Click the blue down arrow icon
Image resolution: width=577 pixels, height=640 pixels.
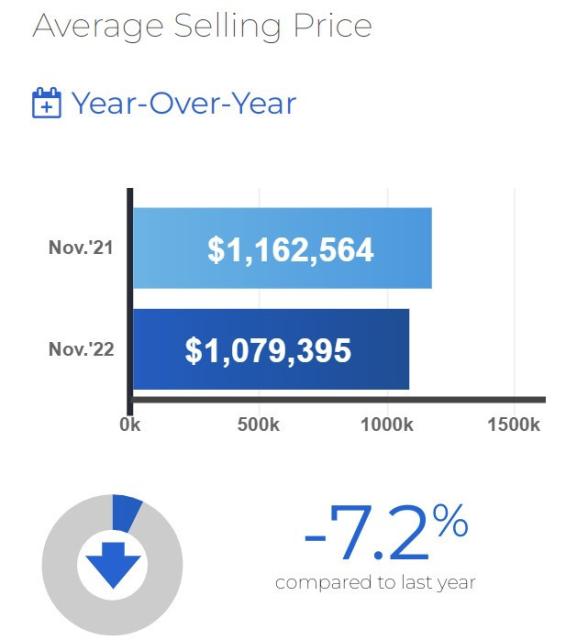(113, 565)
